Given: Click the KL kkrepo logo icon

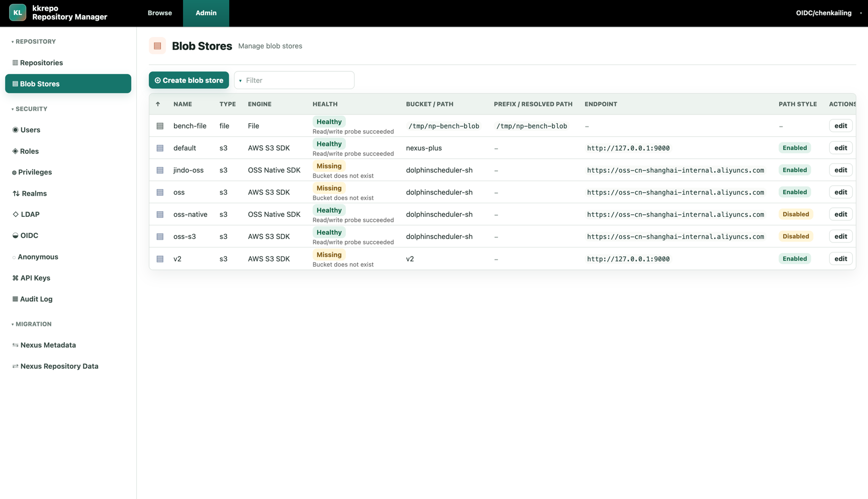Looking at the screenshot, I should (18, 13).
